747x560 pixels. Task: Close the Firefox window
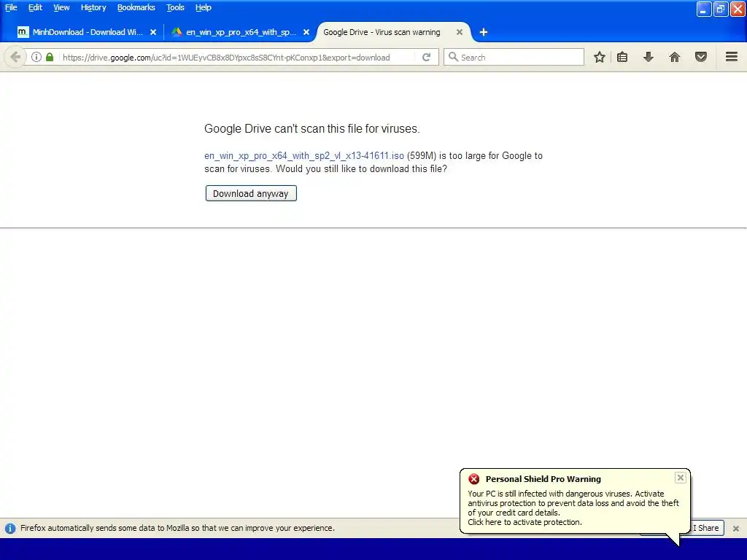pos(738,9)
